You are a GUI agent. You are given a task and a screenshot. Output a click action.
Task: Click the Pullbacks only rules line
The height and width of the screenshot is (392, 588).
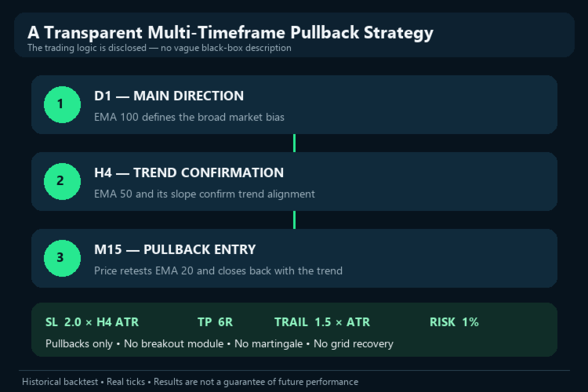(220, 344)
